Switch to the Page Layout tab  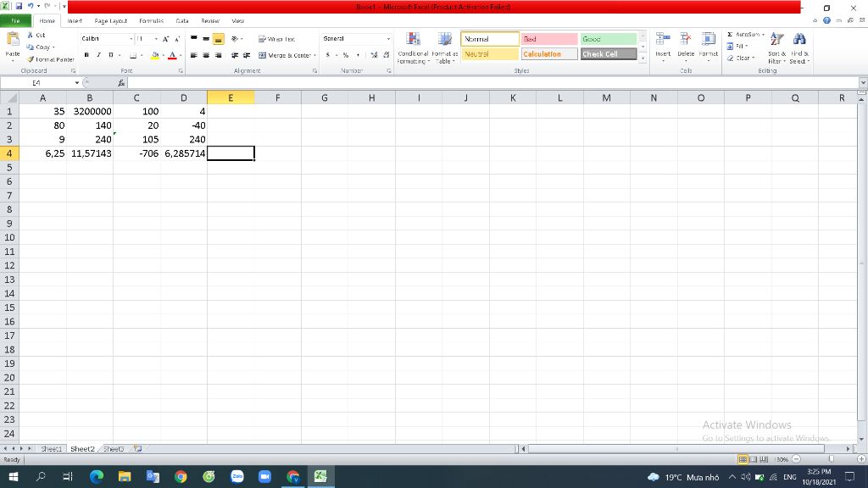(111, 21)
